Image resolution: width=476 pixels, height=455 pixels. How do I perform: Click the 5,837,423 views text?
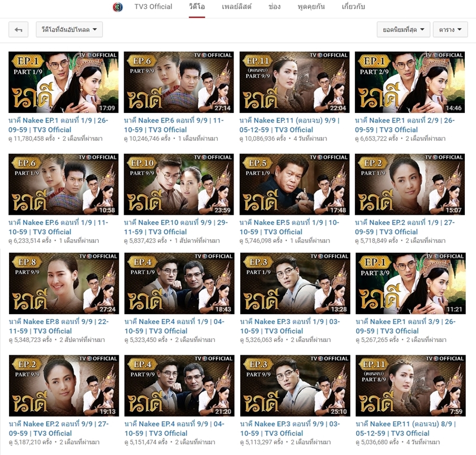[145, 241]
